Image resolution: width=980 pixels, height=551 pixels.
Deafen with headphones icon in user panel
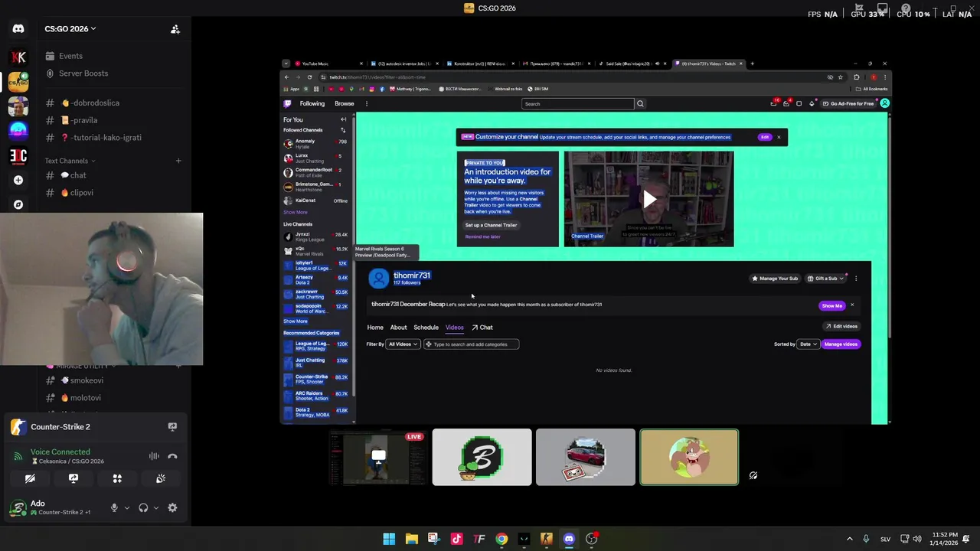click(143, 507)
